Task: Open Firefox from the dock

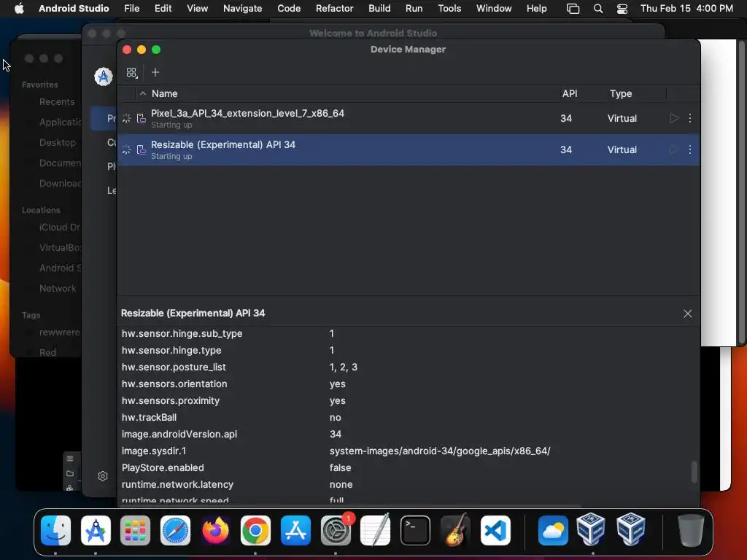Action: (215, 530)
